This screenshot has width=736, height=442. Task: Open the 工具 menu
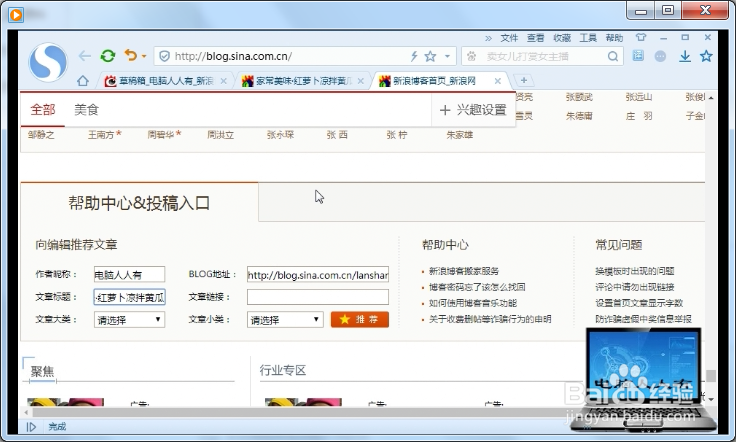point(588,38)
